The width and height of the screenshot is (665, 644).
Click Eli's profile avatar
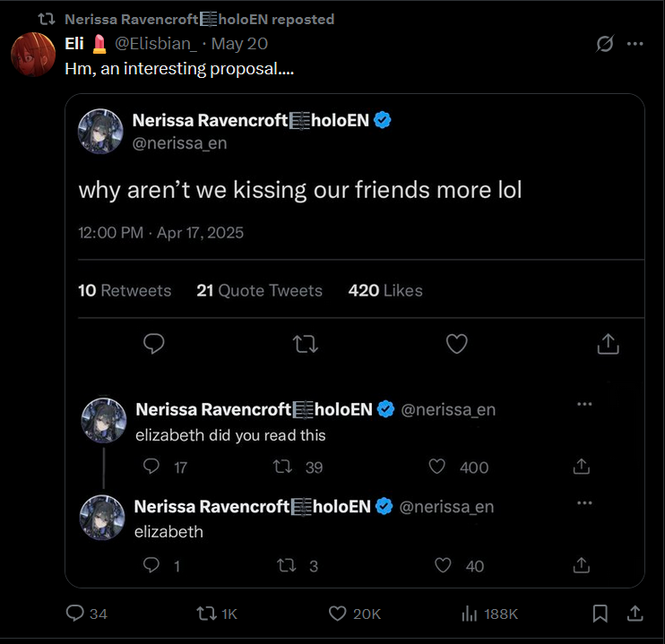[33, 54]
